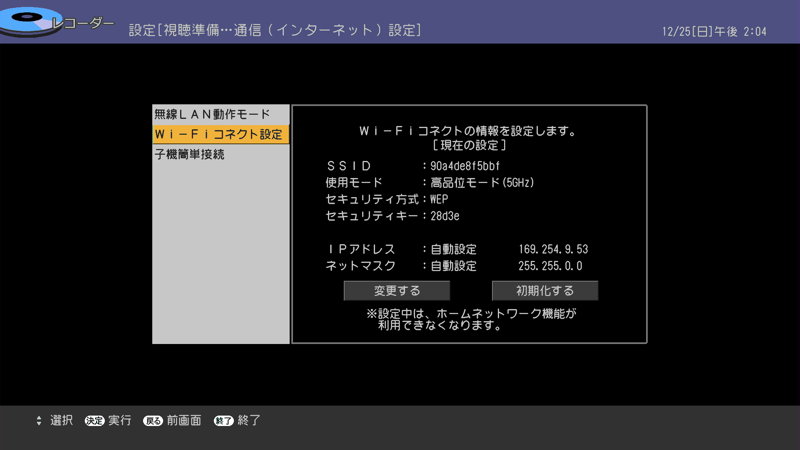This screenshot has width=800, height=450.
Task: Select the highlighted Wi-Fiコネクト設定 item
Action: coord(219,134)
